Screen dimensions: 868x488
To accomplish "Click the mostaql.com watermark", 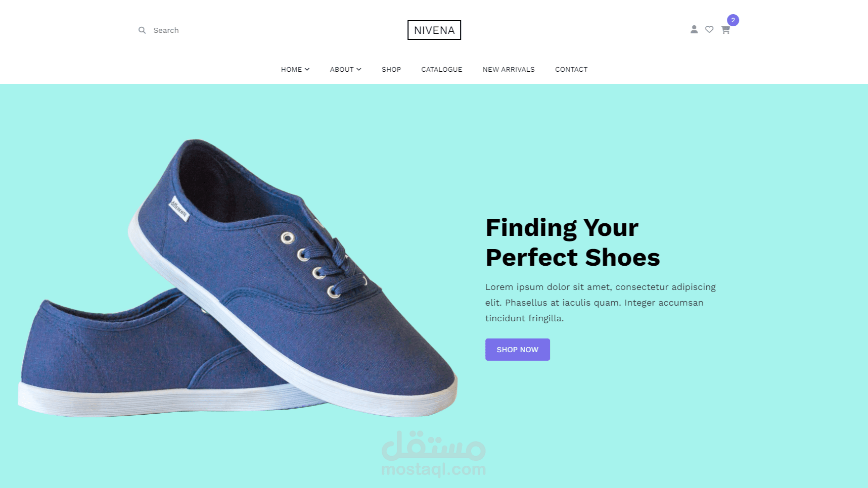I will tap(434, 454).
